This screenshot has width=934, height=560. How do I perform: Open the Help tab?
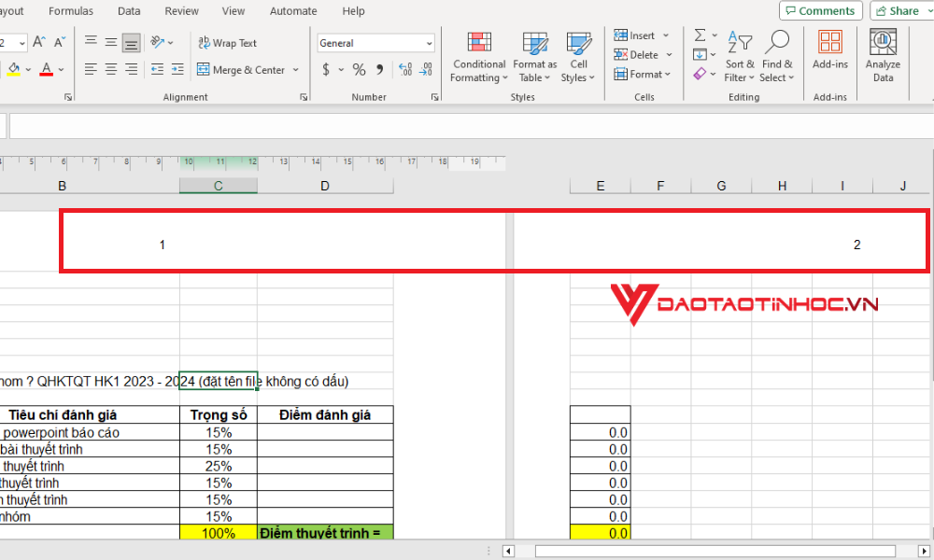click(353, 10)
